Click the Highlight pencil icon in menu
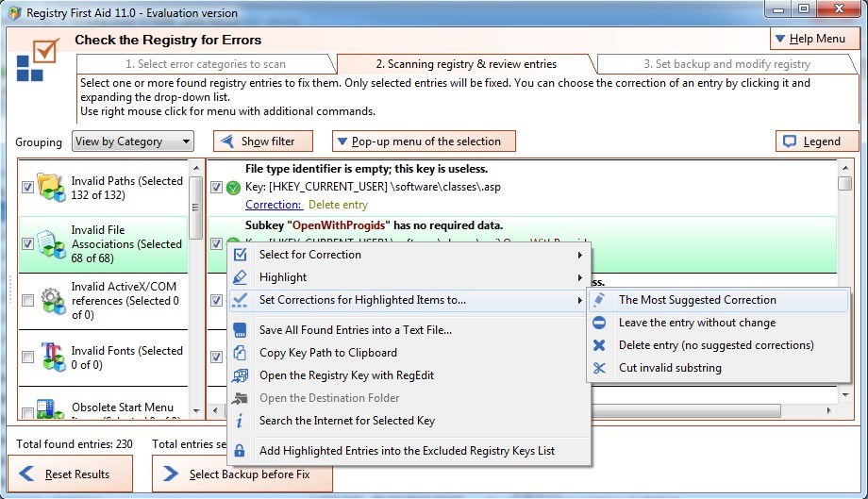The height and width of the screenshot is (499, 868). [241, 277]
